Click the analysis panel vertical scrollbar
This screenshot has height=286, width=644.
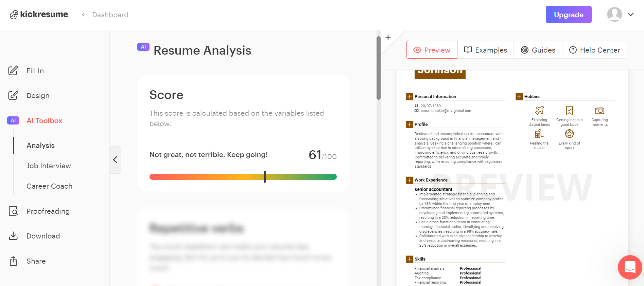[x=379, y=68]
